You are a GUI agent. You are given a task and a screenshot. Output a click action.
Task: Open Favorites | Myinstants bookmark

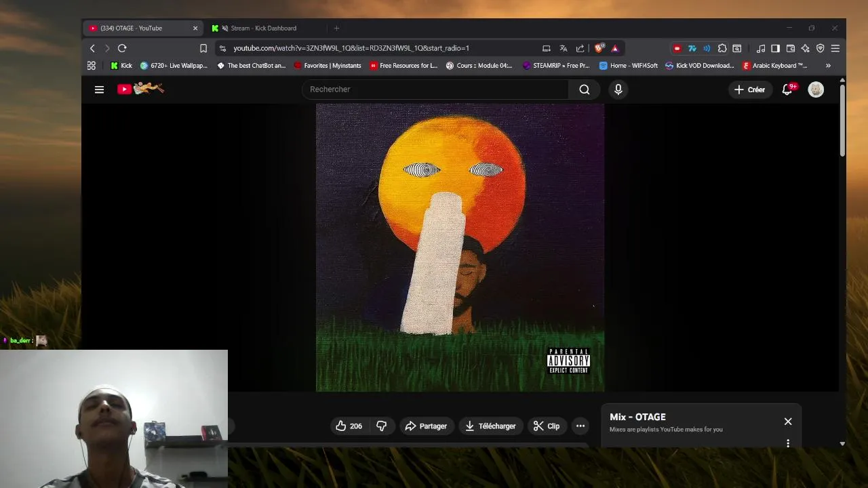point(328,66)
